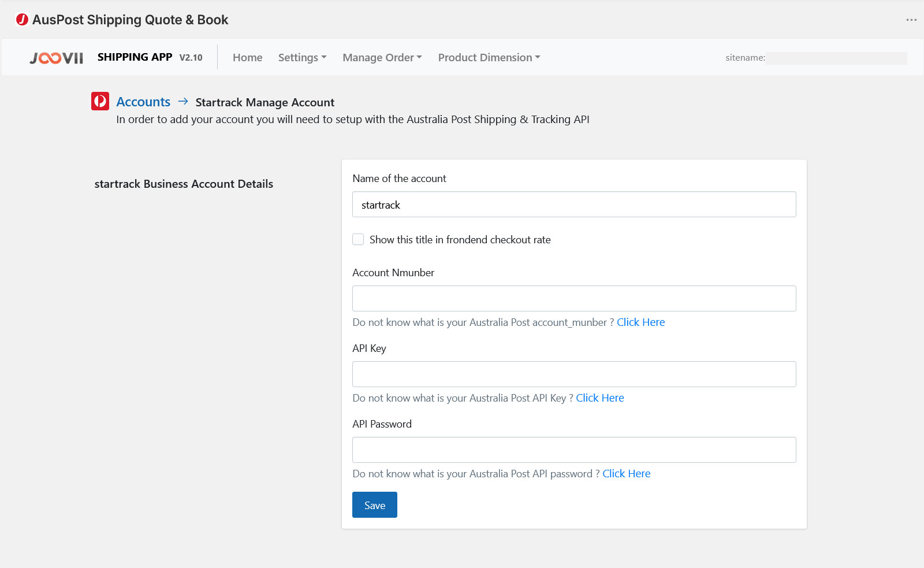Navigate to Accounts breadcrumb link
The width and height of the screenshot is (924, 568).
pos(143,102)
